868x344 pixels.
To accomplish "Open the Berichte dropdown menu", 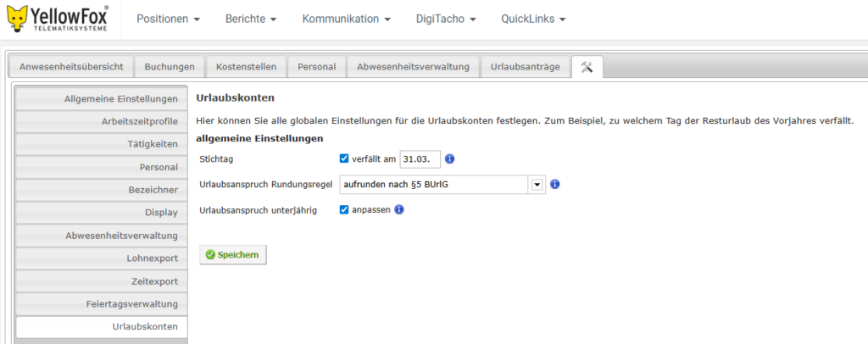I will pyautogui.click(x=250, y=19).
